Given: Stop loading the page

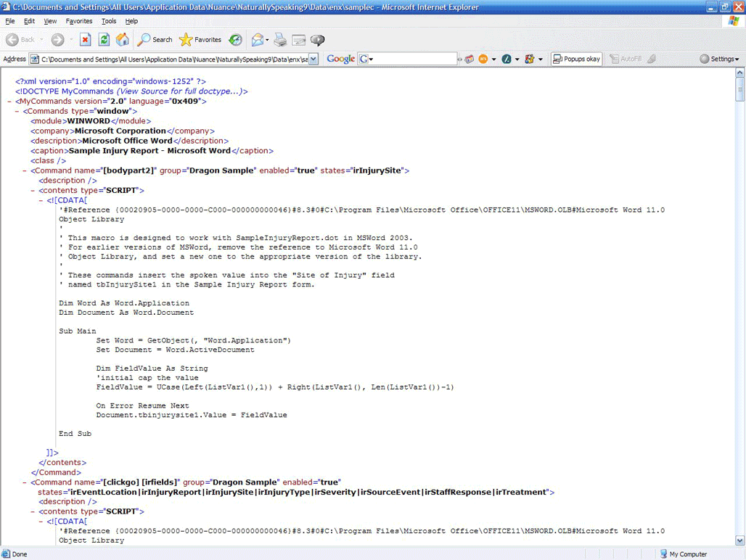Looking at the screenshot, I should coord(85,40).
